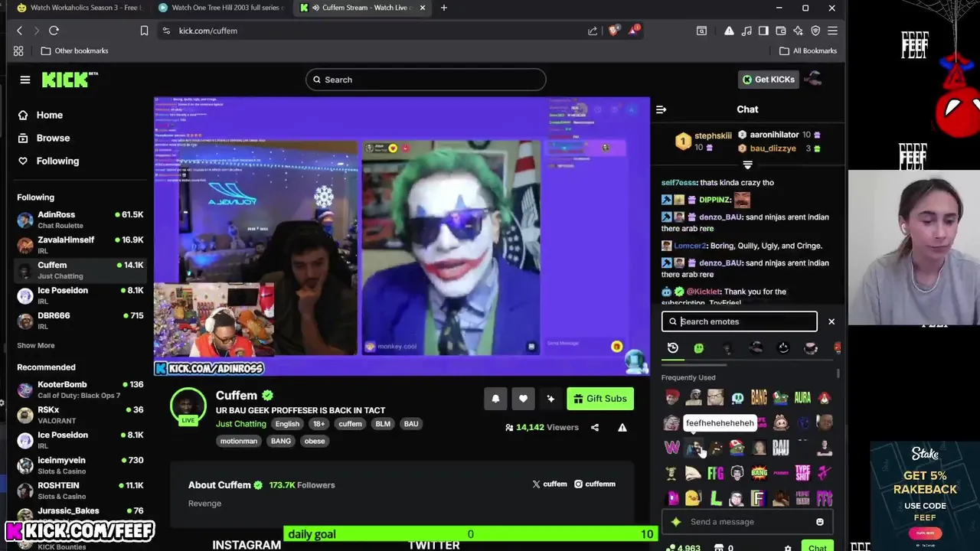Click the motionman tag
The image size is (980, 551).
[x=239, y=441]
